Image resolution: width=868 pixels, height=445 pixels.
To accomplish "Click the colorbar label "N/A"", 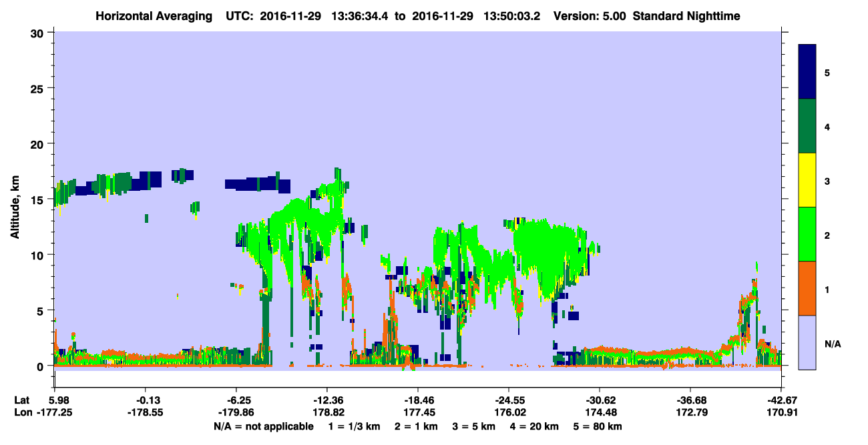I will pos(833,344).
